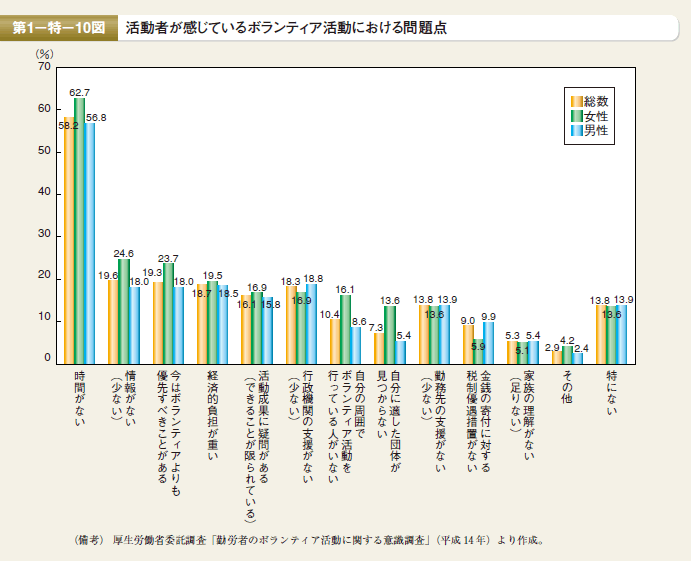The image size is (691, 561).
Task: Click the 58.2 value label
Action: point(68,126)
